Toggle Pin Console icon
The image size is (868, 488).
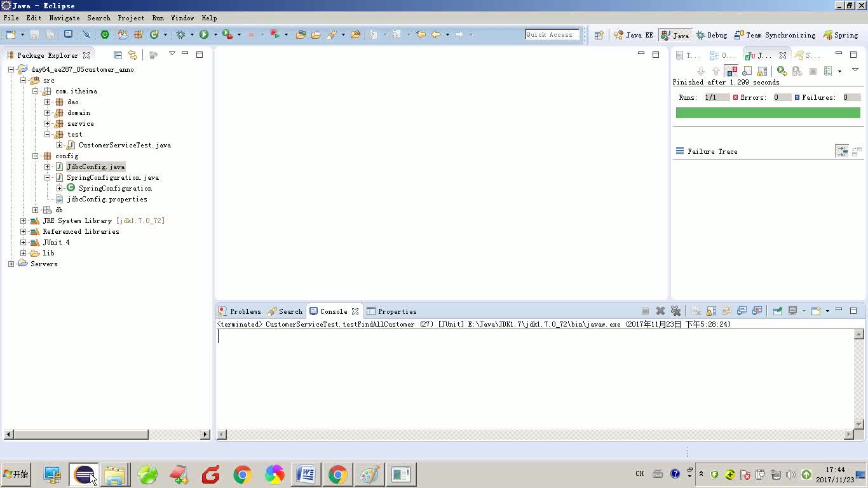pyautogui.click(x=777, y=311)
